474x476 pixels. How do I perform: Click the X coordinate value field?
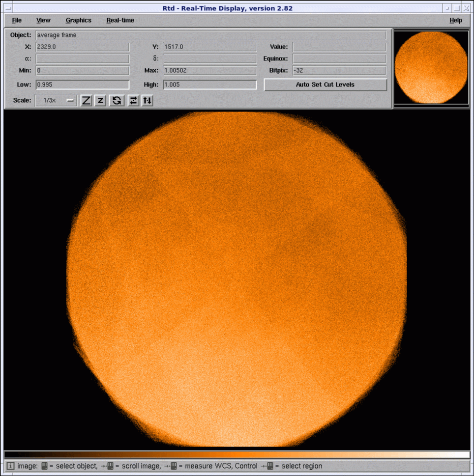(82, 47)
